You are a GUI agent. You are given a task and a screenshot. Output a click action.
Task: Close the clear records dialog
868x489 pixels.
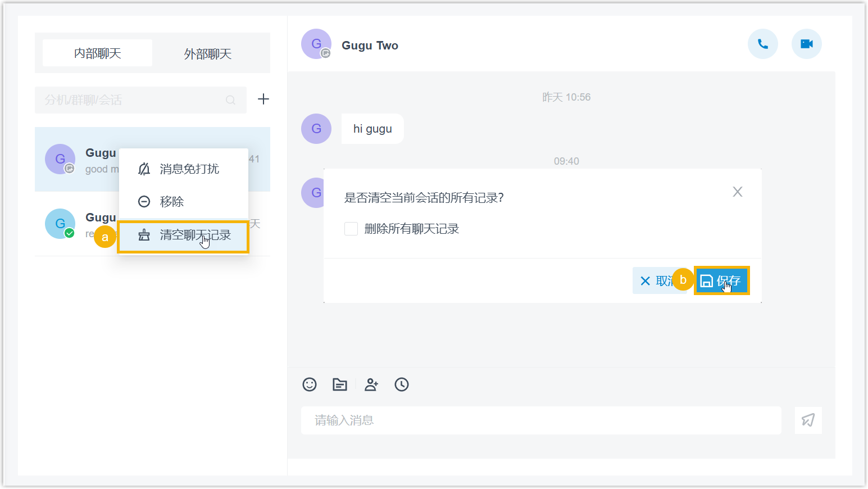tap(738, 192)
